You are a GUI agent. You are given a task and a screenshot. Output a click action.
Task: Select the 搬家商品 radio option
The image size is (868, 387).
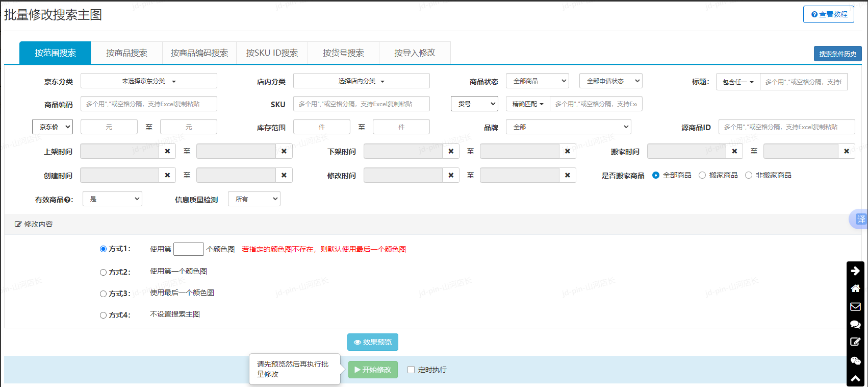click(702, 175)
